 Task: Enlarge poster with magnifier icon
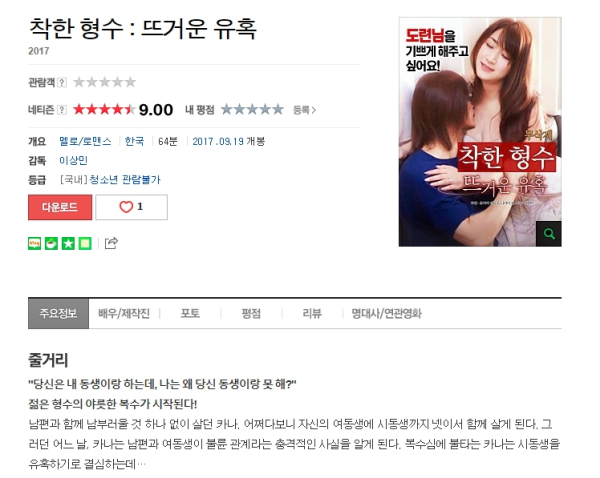point(548,233)
